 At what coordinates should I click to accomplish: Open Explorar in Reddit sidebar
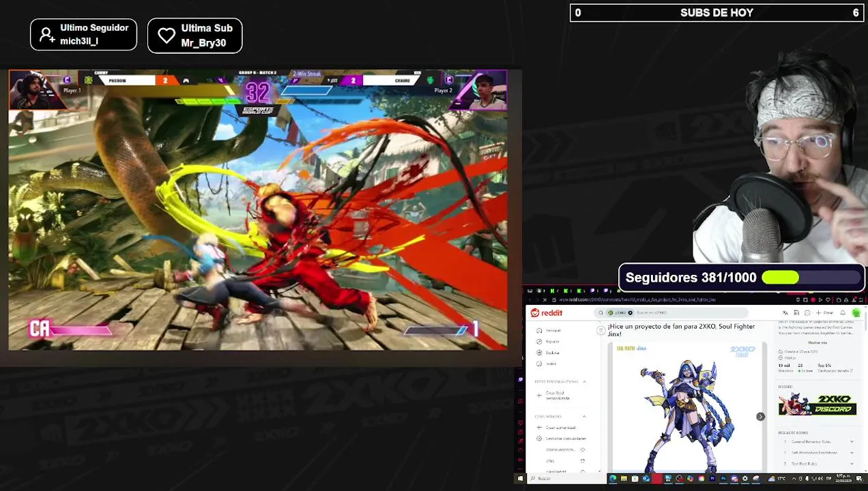pyautogui.click(x=549, y=353)
